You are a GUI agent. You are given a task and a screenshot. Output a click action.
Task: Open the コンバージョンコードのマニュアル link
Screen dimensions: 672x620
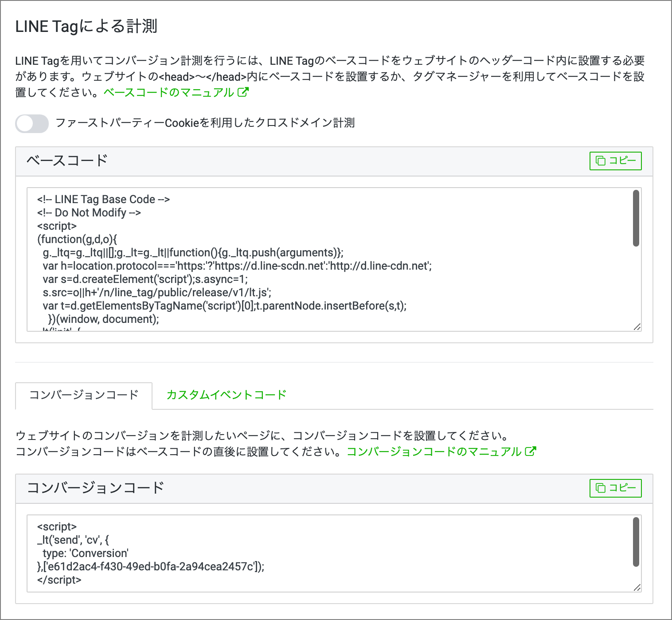[434, 451]
